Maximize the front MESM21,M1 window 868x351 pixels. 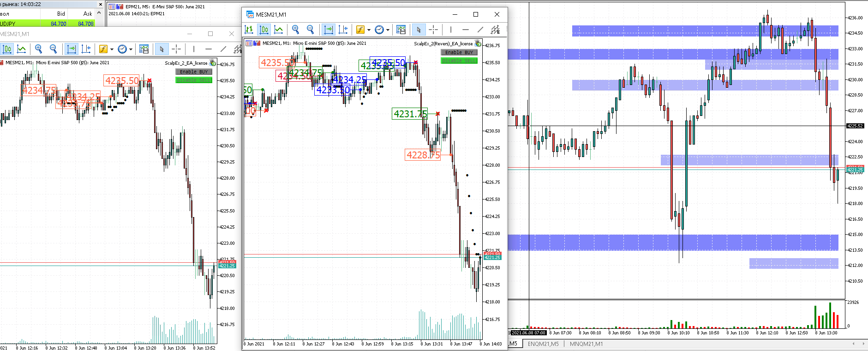476,14
